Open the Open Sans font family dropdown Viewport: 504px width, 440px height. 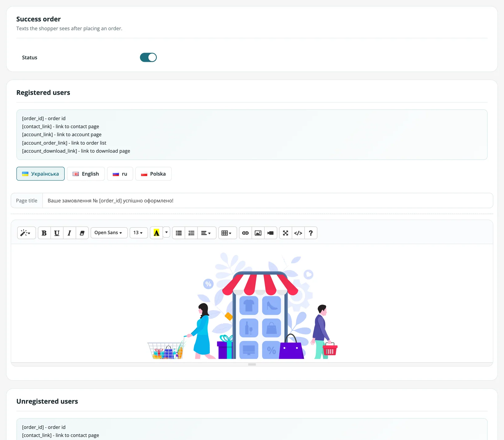coord(109,233)
